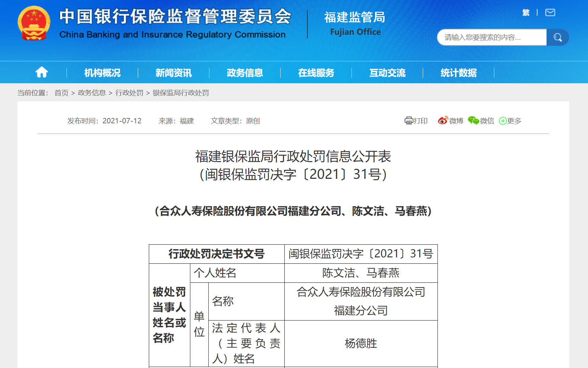Click table cell 合众人寿保险股份有限公司福建分公司
588x368 pixels.
(361, 301)
